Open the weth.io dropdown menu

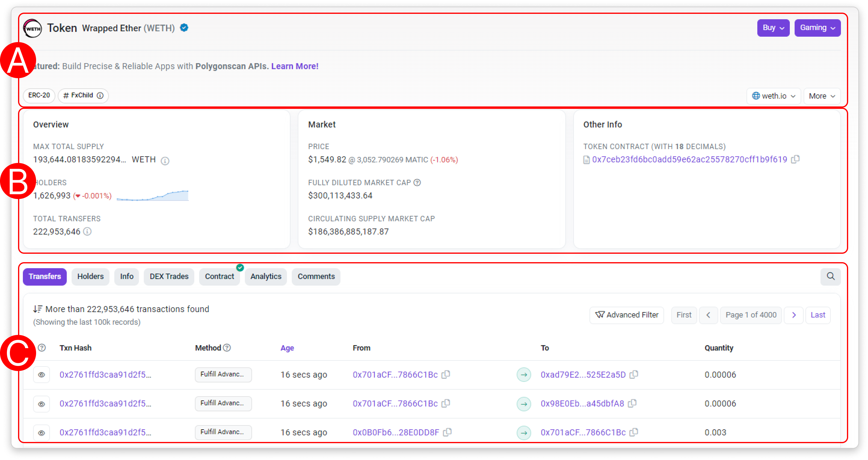773,96
